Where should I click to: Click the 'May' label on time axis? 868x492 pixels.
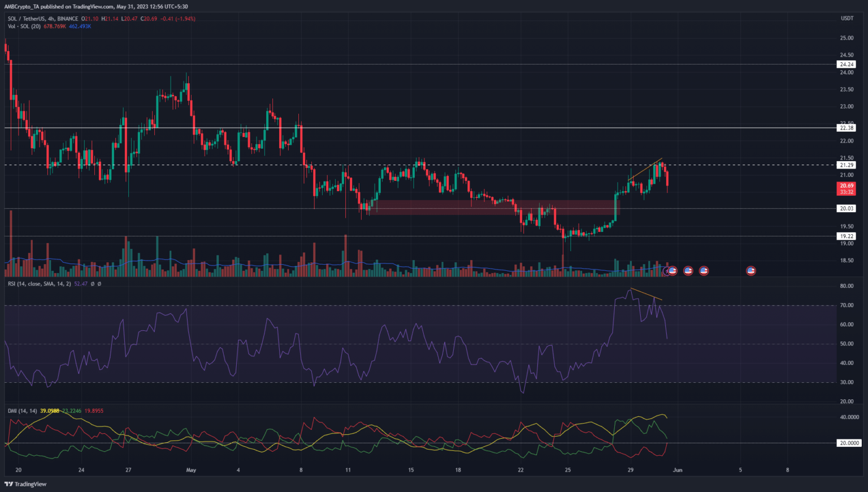(x=191, y=470)
